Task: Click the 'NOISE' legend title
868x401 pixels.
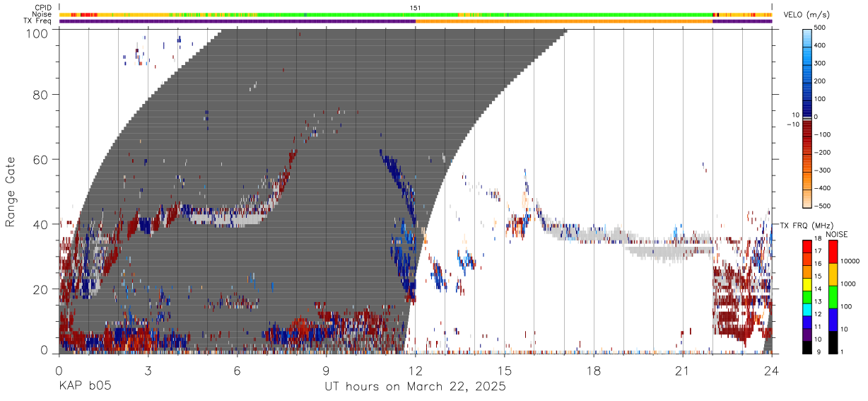Action: [x=837, y=234]
